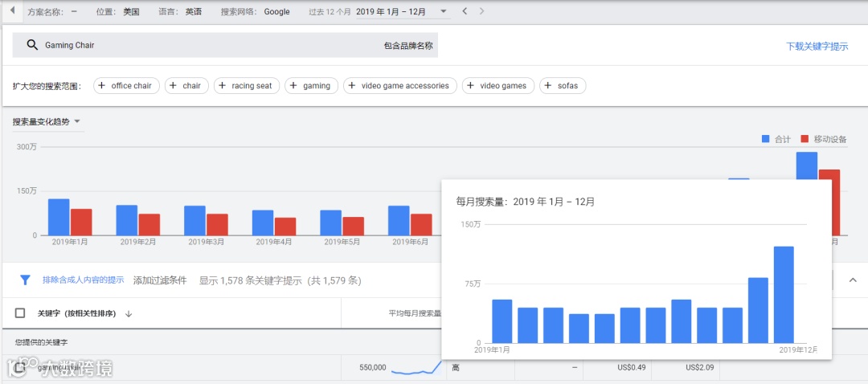Click 添加过滤条件 button
The width and height of the screenshot is (868, 384).
[160, 280]
